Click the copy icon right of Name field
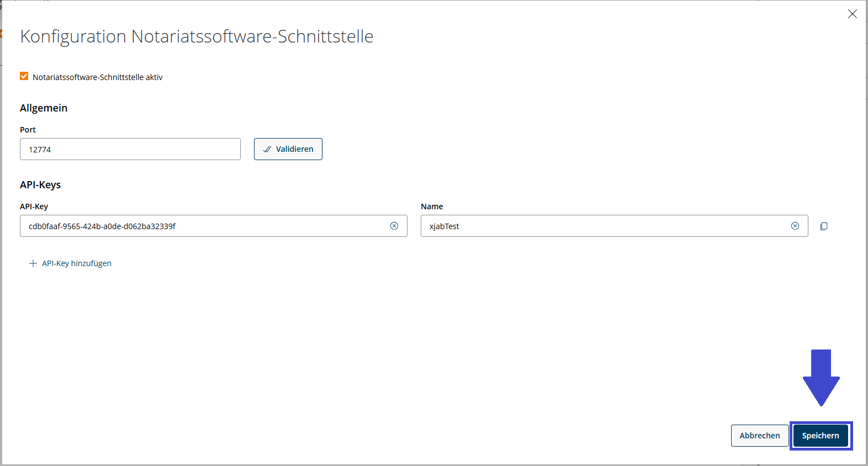868x466 pixels. coord(824,226)
